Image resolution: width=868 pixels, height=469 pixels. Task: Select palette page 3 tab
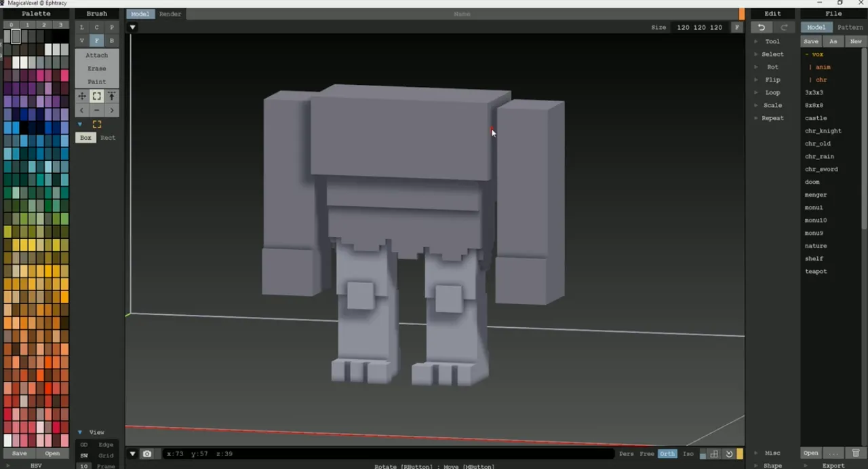click(x=61, y=24)
